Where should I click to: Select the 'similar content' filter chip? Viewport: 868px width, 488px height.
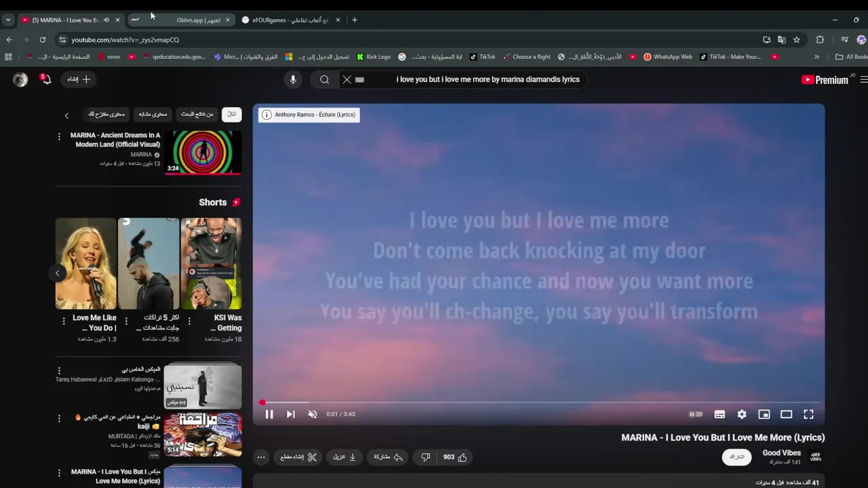(153, 115)
